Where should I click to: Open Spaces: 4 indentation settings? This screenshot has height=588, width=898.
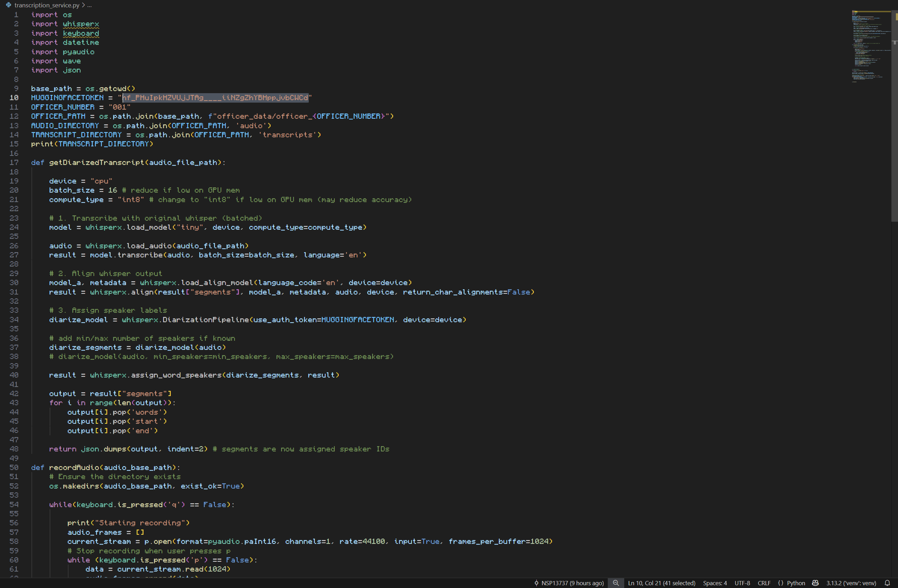click(x=715, y=583)
